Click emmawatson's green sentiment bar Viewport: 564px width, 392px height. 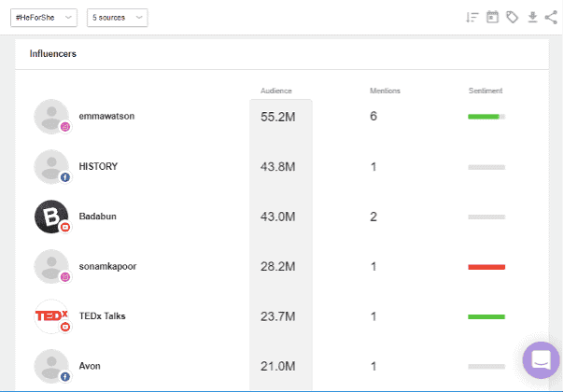[x=485, y=117]
